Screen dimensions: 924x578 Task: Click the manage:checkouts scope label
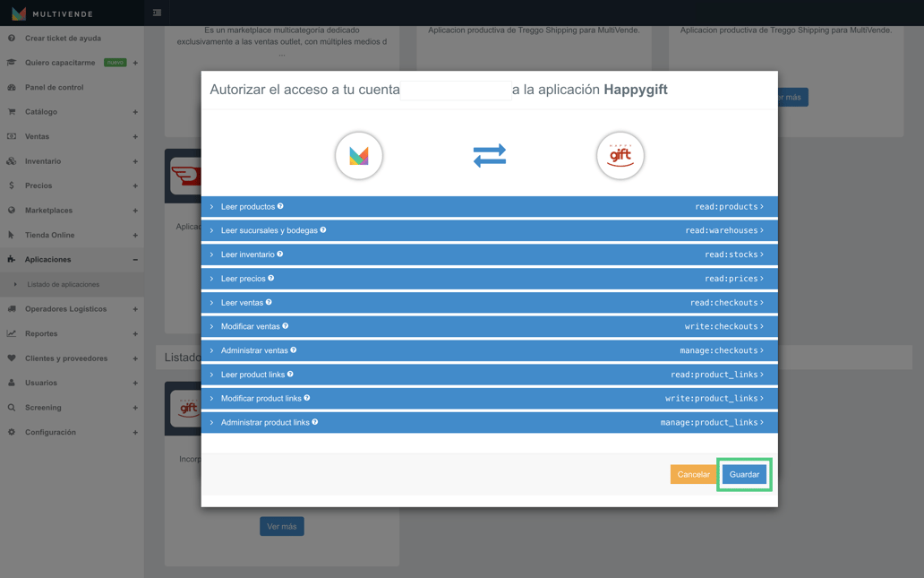click(719, 350)
